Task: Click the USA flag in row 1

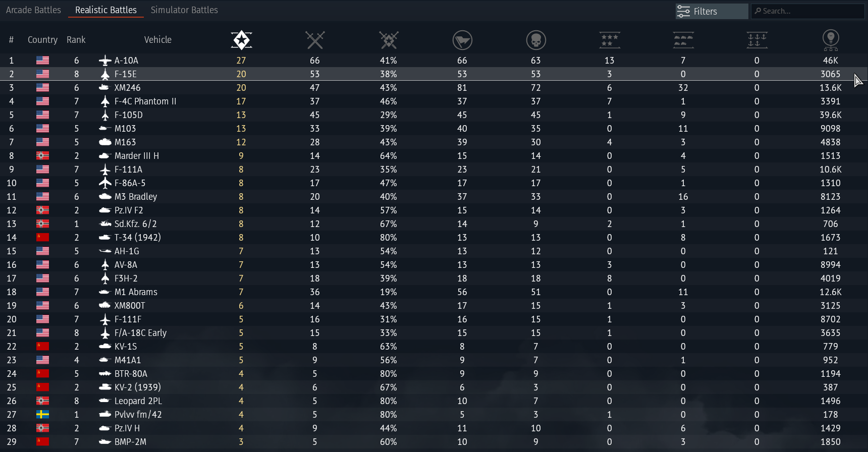Action: pyautogui.click(x=43, y=60)
